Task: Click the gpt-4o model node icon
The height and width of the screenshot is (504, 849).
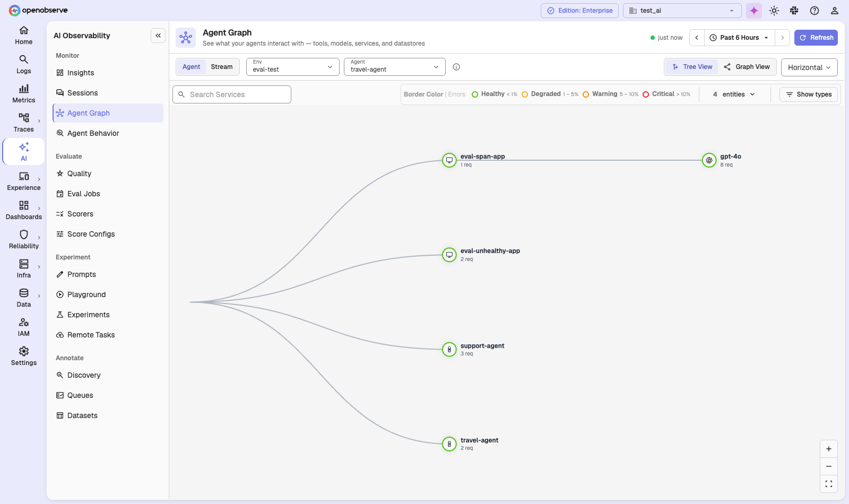Action: point(709,160)
